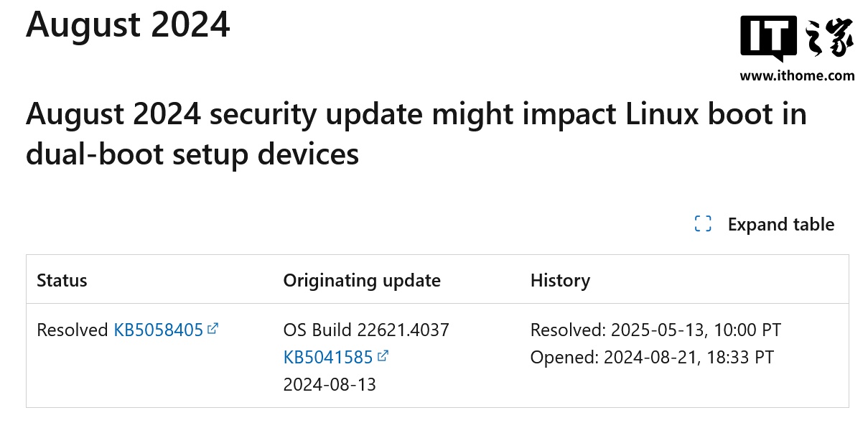This screenshot has width=868, height=423.
Task: Open the KB5058405 resolved link
Action: 158,330
